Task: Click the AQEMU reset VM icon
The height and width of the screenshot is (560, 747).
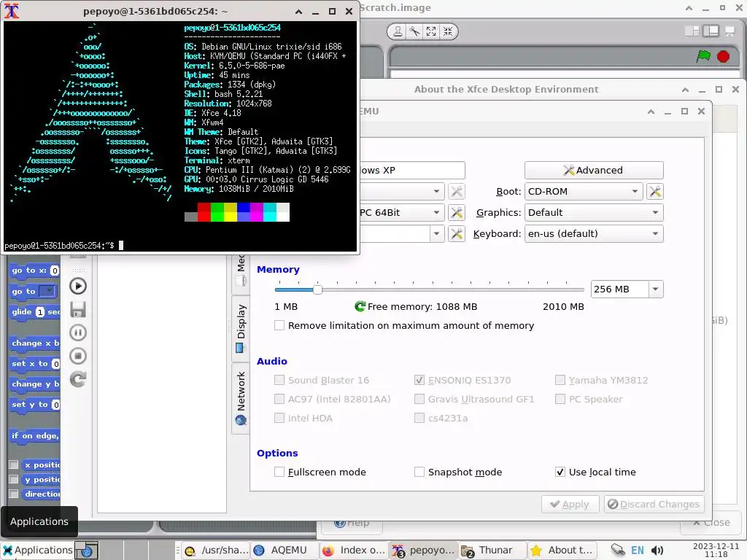Action: click(x=78, y=379)
